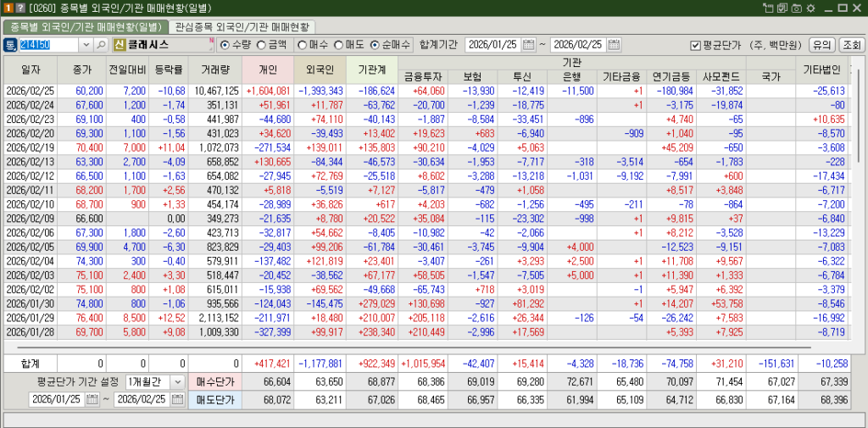868x428 pixels.
Task: Click the 합계 total row label
Action: pyautogui.click(x=31, y=364)
